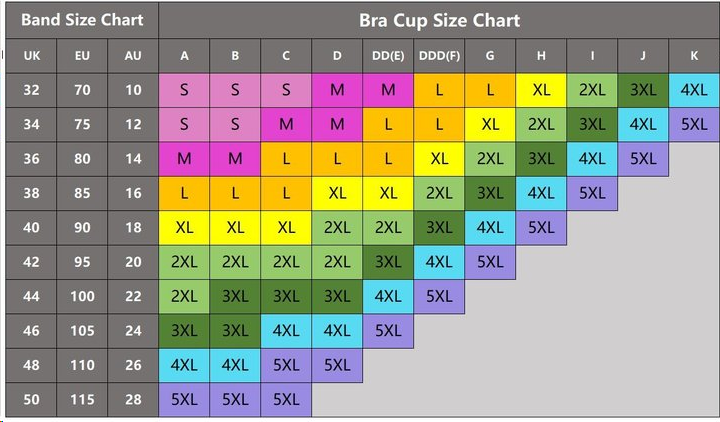Image resolution: width=720 pixels, height=422 pixels.
Task: Click the magenta M cell under DD(E)
Action: point(388,90)
